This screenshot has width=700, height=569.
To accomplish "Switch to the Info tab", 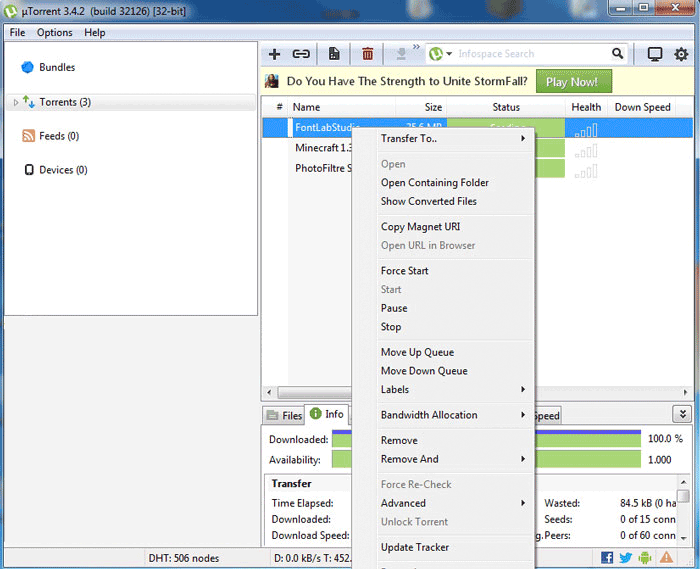I will [327, 415].
